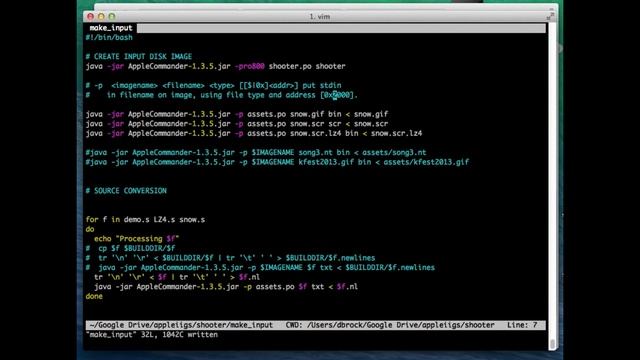The width and height of the screenshot is (640, 360).
Task: Click the status line file path '~/Google Drive/appleiigs/shooter/make_input'
Action: (x=181, y=325)
